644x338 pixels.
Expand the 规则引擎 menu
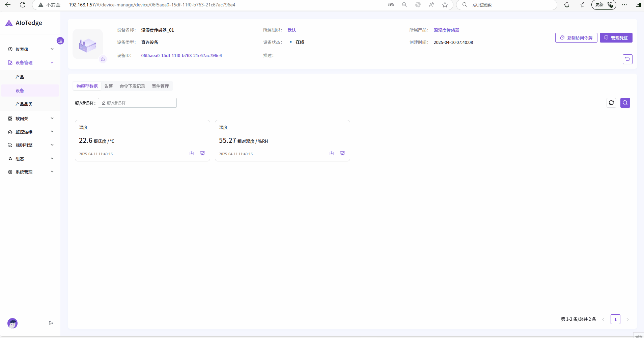[30, 145]
